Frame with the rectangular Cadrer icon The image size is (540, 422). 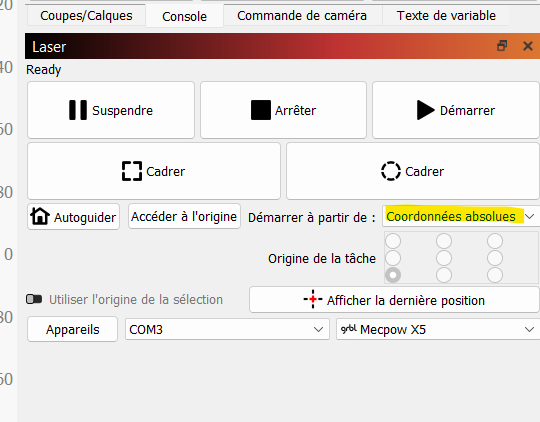click(132, 171)
